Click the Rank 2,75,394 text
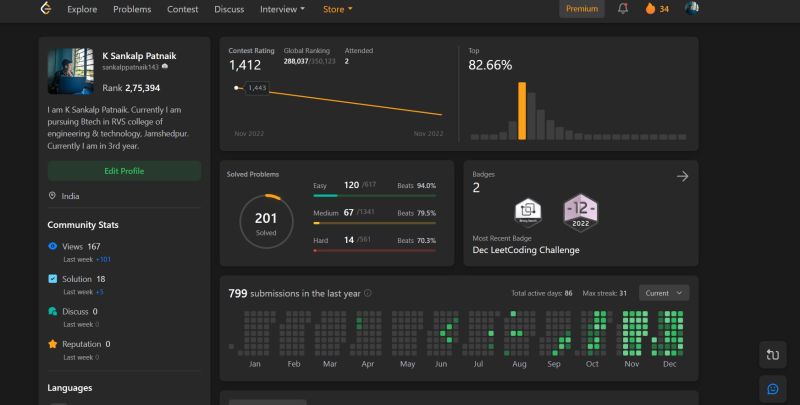Screen dimensions: 800x405 [x=131, y=88]
